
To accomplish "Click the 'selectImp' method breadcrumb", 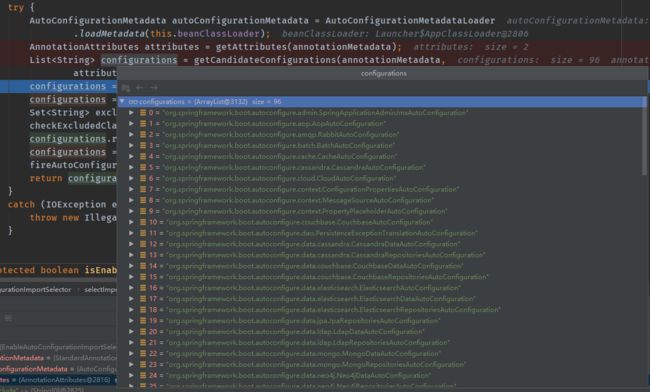I will click(100, 290).
